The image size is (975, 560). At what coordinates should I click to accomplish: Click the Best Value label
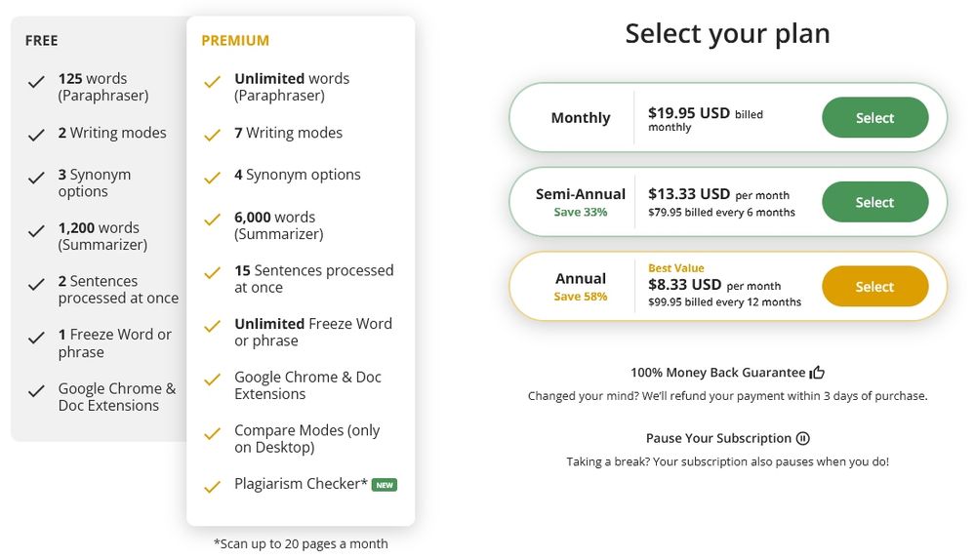[x=676, y=268]
